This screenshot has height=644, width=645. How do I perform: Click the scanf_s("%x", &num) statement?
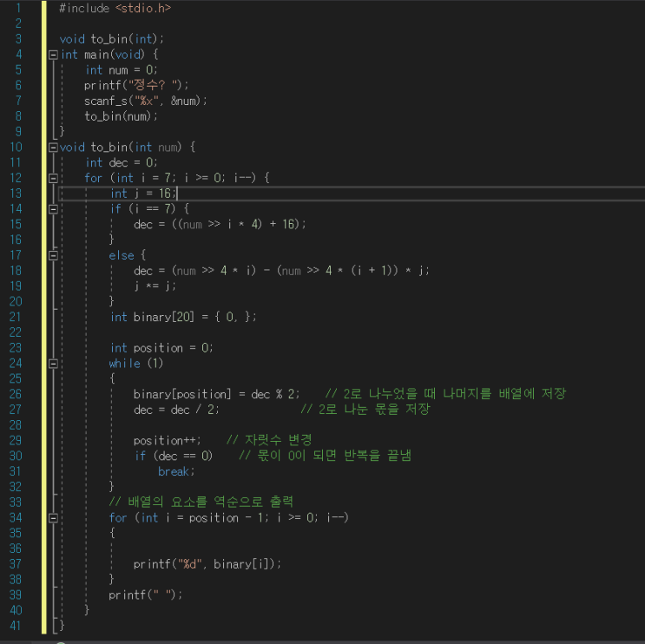pos(146,101)
